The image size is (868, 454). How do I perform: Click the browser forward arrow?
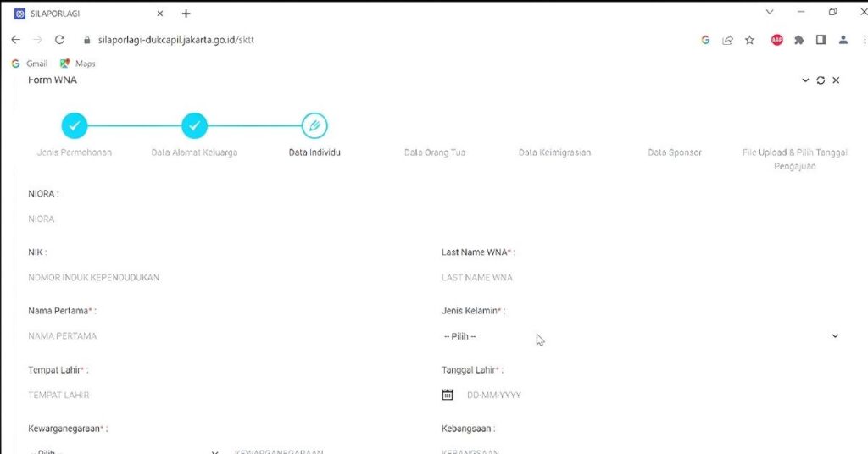[37, 40]
